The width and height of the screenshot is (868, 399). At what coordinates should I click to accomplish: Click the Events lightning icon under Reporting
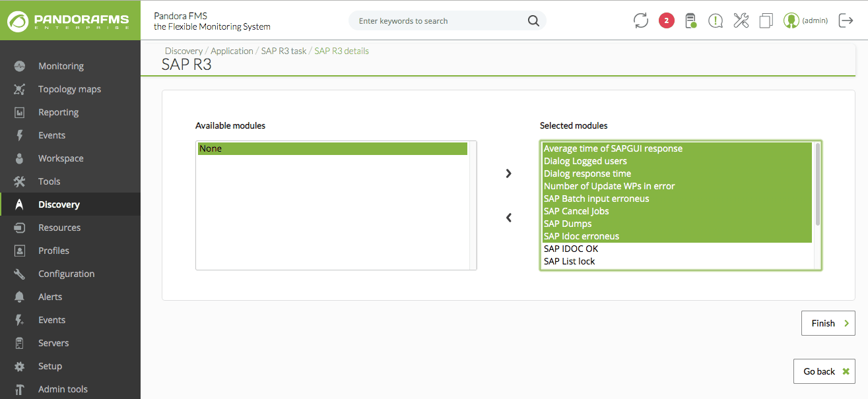coord(20,135)
